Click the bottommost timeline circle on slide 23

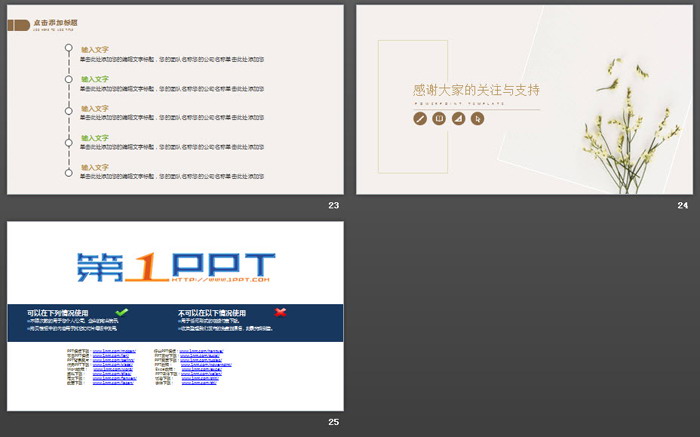(68, 173)
